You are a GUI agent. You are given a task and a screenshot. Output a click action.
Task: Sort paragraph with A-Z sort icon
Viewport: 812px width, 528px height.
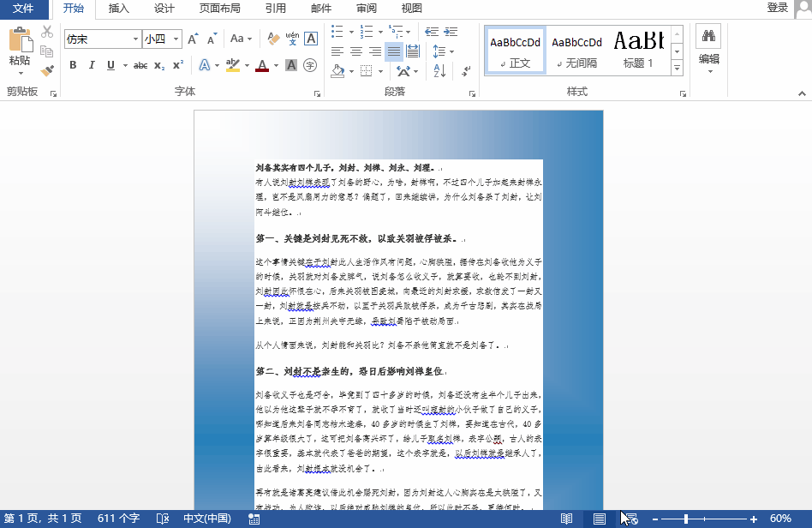[439, 70]
